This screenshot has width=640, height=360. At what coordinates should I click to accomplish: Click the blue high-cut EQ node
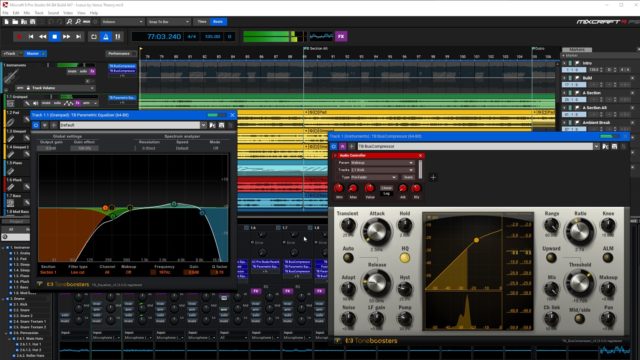click(x=202, y=213)
